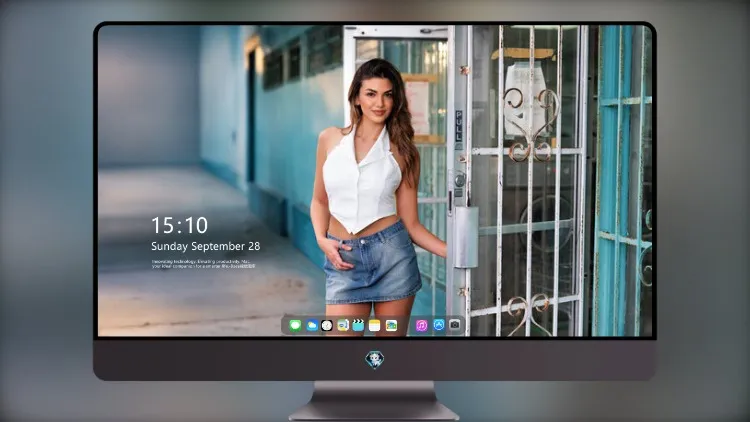
Task: Open the clapperboard video app in the dock
Action: click(358, 325)
